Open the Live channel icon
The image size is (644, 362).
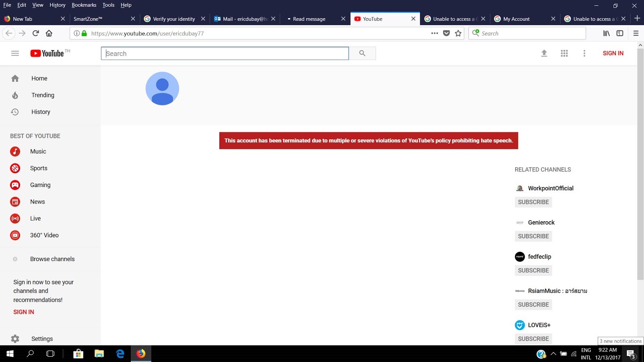(x=15, y=218)
